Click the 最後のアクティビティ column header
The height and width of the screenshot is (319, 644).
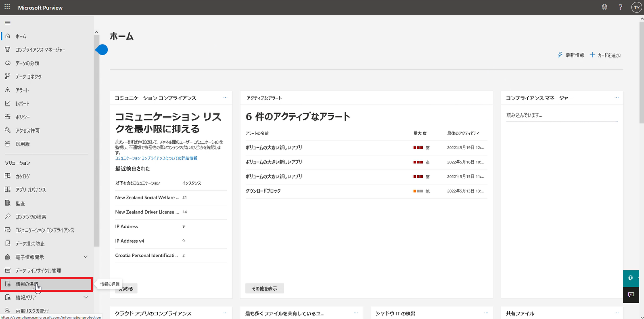pos(463,133)
